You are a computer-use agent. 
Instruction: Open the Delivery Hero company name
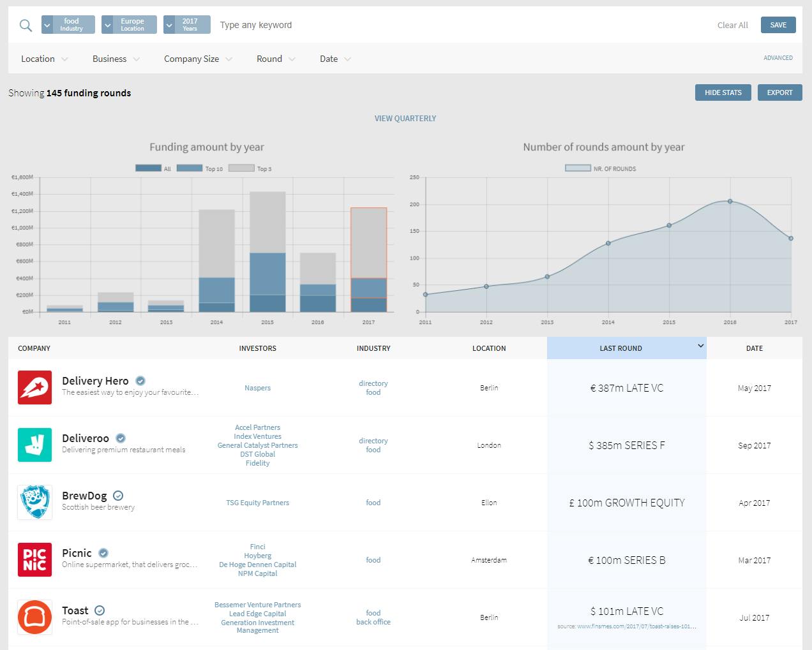click(x=95, y=381)
